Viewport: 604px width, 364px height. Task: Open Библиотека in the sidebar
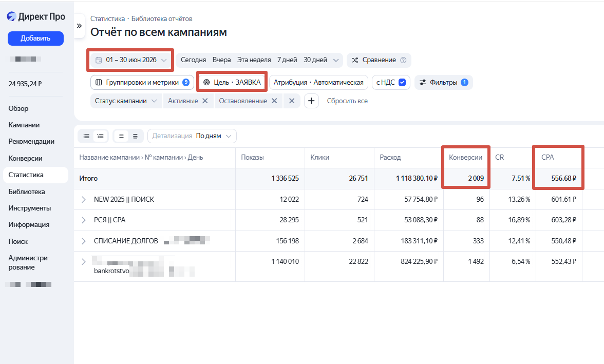coord(27,192)
